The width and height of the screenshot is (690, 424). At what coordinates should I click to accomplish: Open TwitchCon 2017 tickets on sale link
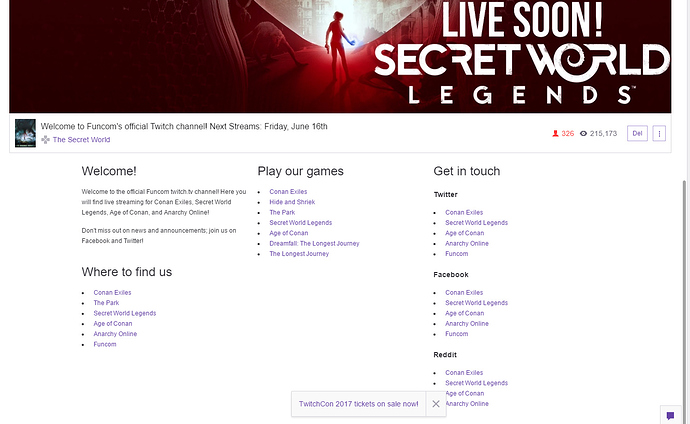tap(359, 404)
